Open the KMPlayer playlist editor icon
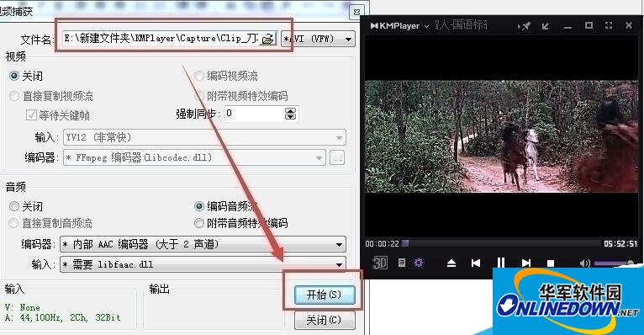The width and height of the screenshot is (644, 335). click(402, 263)
